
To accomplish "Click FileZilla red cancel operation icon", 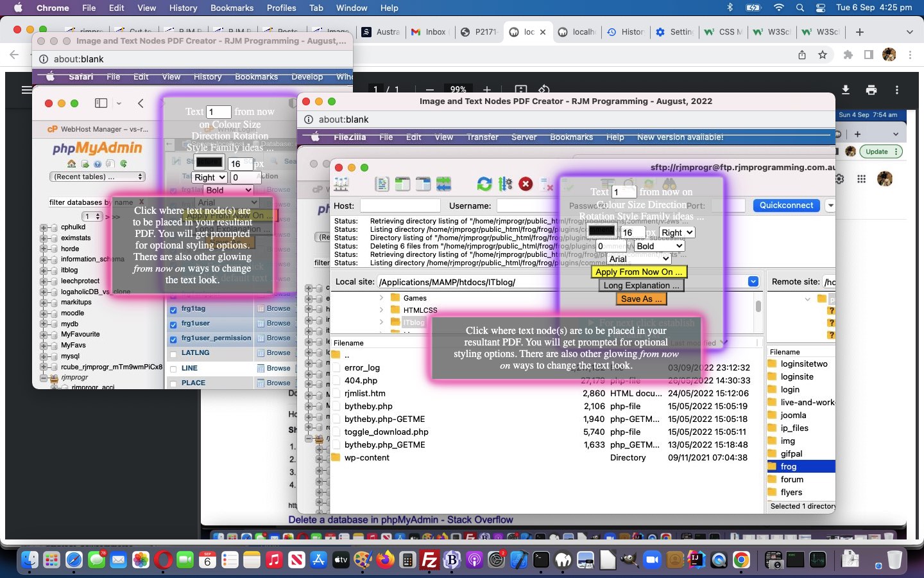I will pyautogui.click(x=526, y=184).
